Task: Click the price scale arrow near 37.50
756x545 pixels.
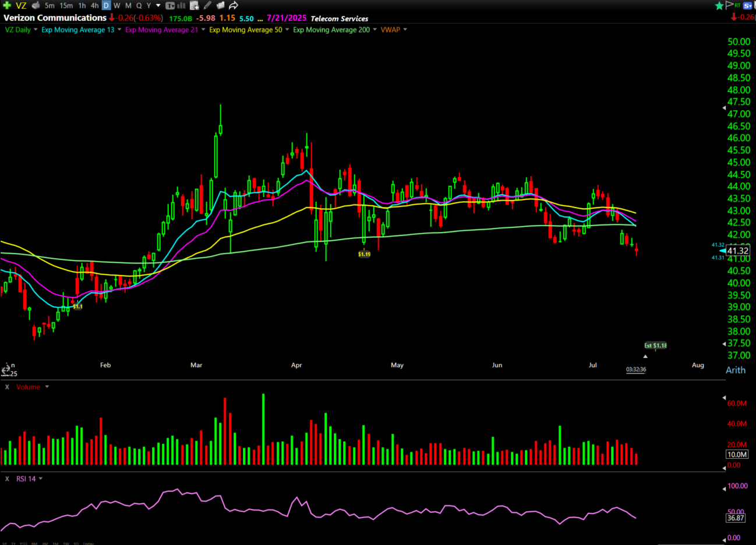Action: pyautogui.click(x=724, y=344)
